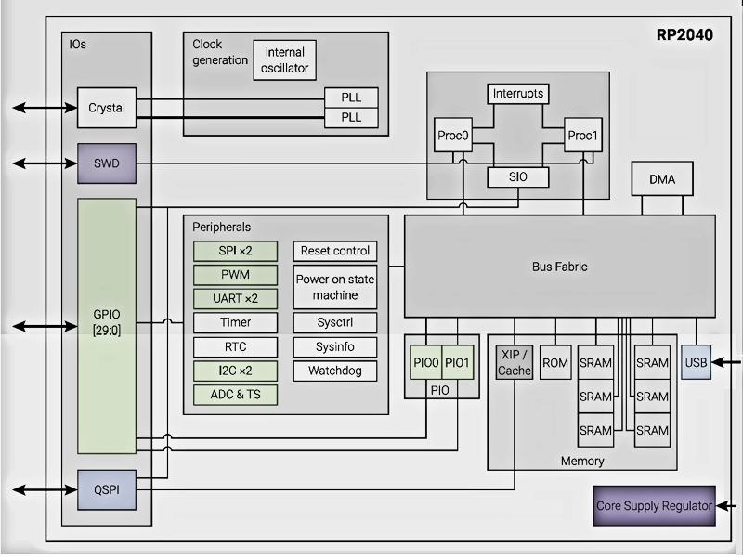743x560 pixels.
Task: Click the Proc0 processor block
Action: click(x=453, y=136)
